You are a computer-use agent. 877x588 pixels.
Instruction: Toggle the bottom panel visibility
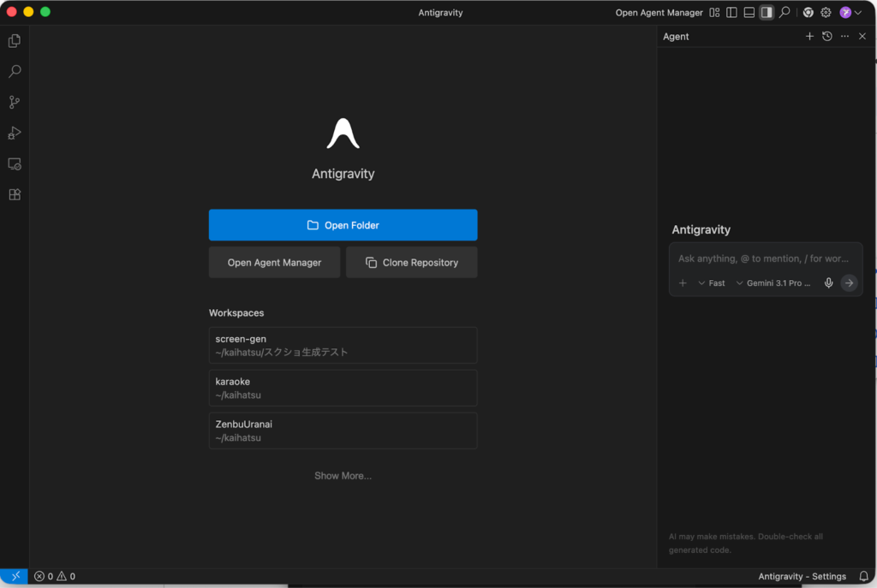pos(749,12)
